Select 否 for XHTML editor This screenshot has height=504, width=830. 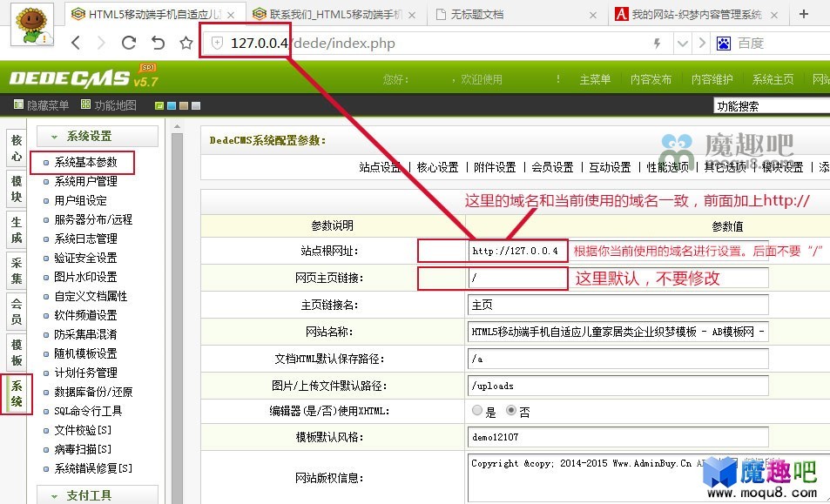coord(511,410)
